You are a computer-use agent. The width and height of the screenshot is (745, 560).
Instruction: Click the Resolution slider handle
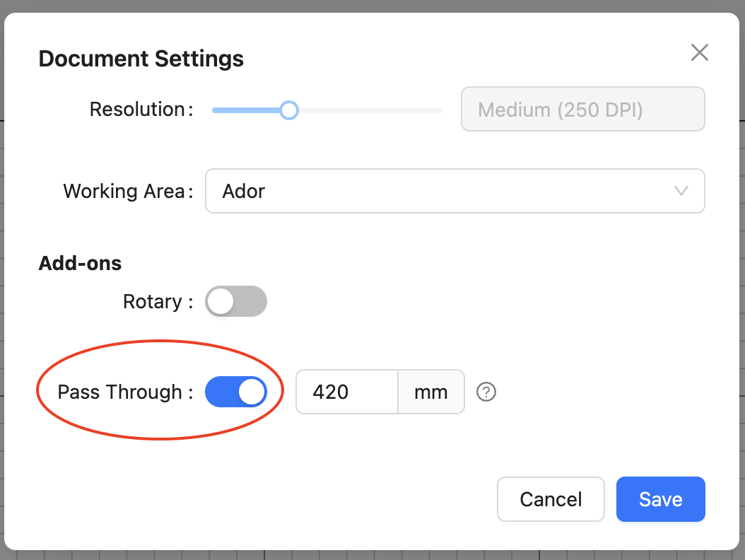(x=288, y=110)
